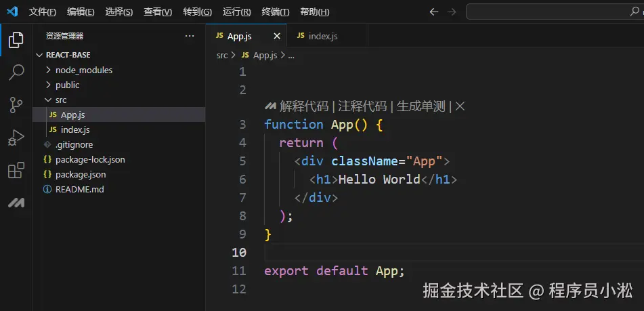Click the 资源管理器 panel title

point(64,36)
